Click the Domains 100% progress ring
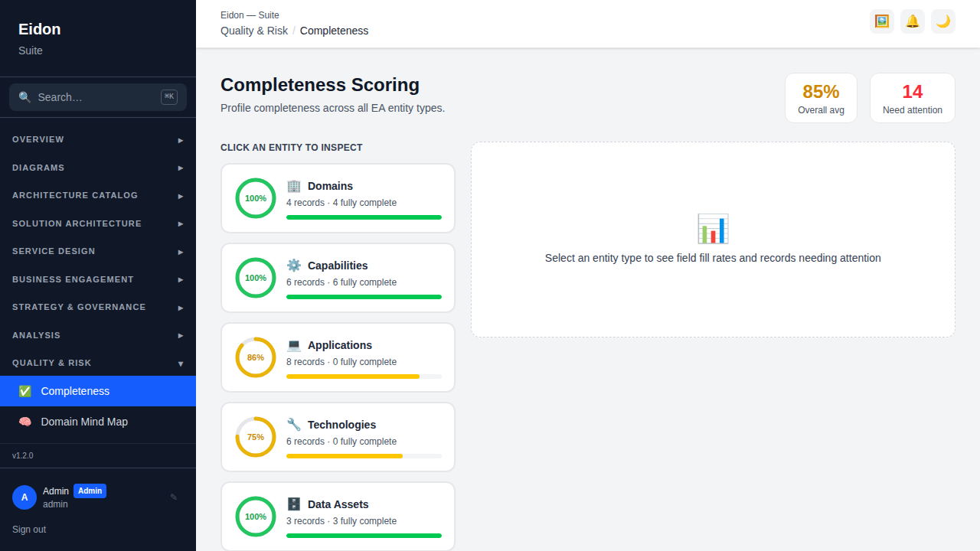 tap(256, 198)
